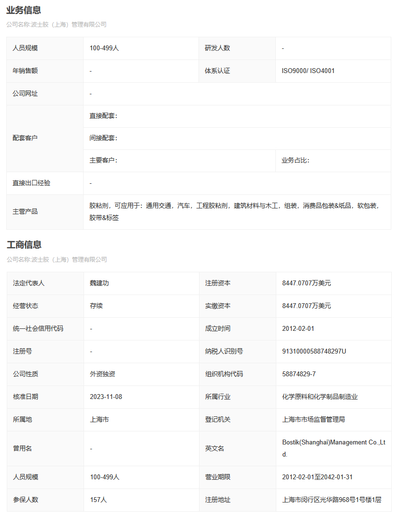This screenshot has width=399, height=532.
Task: Click the English name 'Bostik(Shanghai)Management Co.,Ltd.'
Action: pyautogui.click(x=334, y=448)
